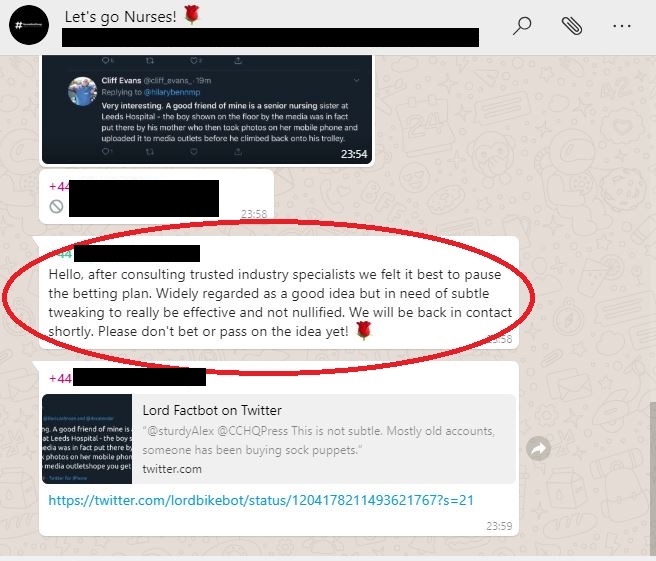
Task: Click the @hilarybennmp mention in tweet
Action: point(172,92)
